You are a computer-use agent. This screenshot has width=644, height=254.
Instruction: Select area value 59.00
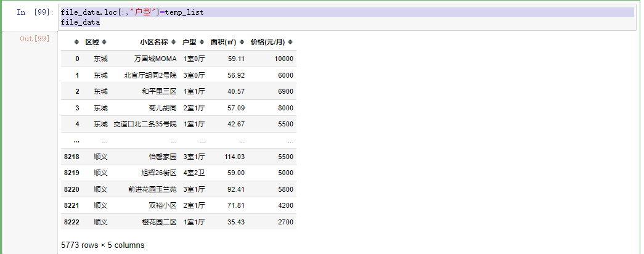(236, 173)
